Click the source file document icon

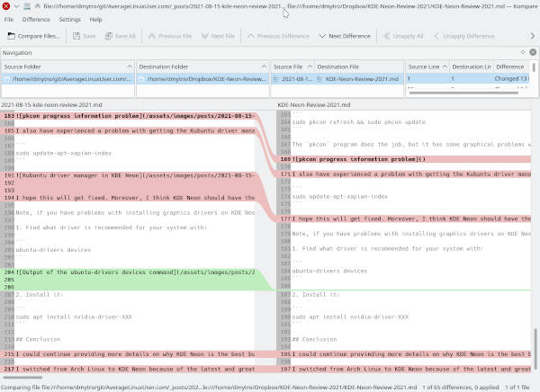[x=276, y=79]
